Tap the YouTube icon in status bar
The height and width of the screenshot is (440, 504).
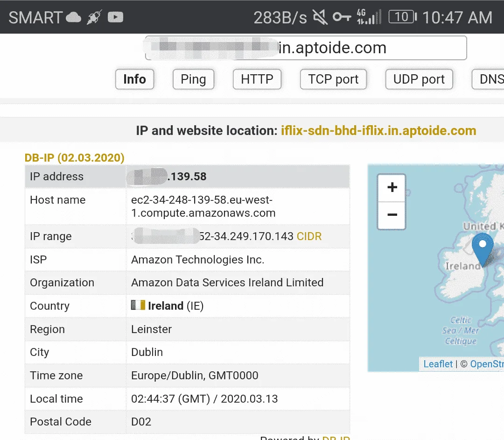click(x=115, y=17)
